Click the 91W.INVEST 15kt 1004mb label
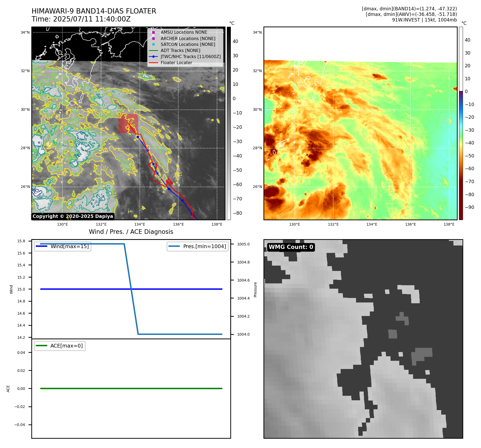 (x=424, y=20)
